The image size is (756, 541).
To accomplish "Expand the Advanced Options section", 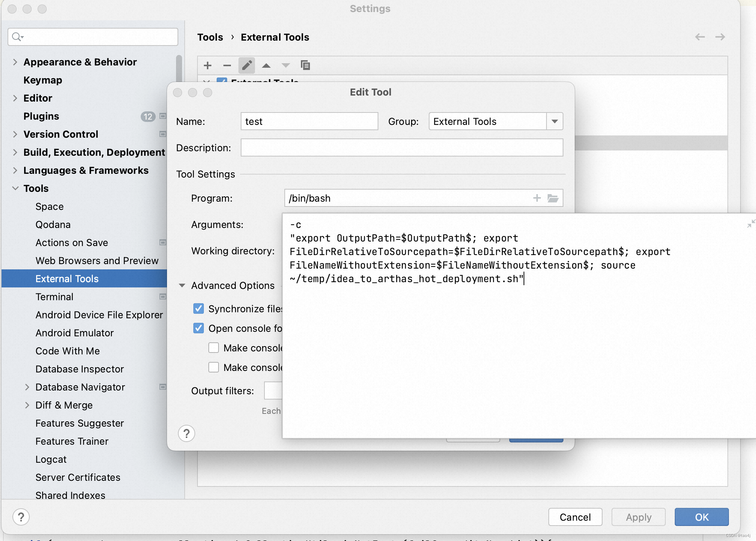I will [x=182, y=285].
